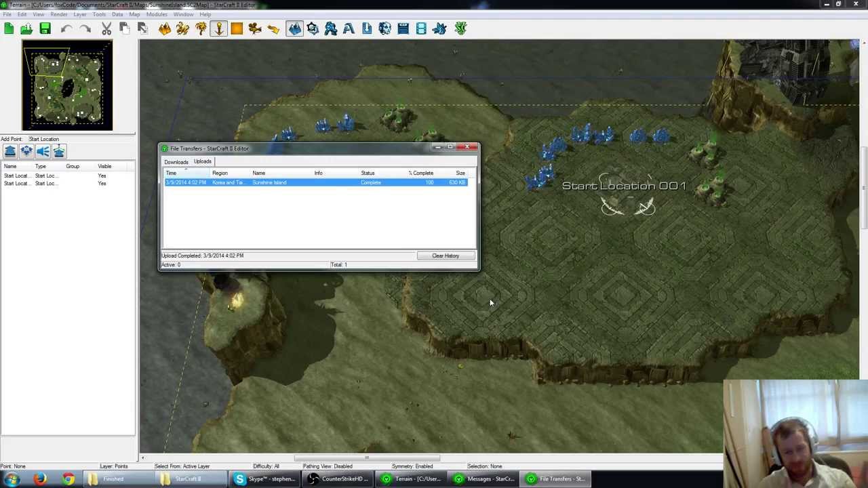
Task: Open the Trigger module gear icon
Action: point(313,28)
